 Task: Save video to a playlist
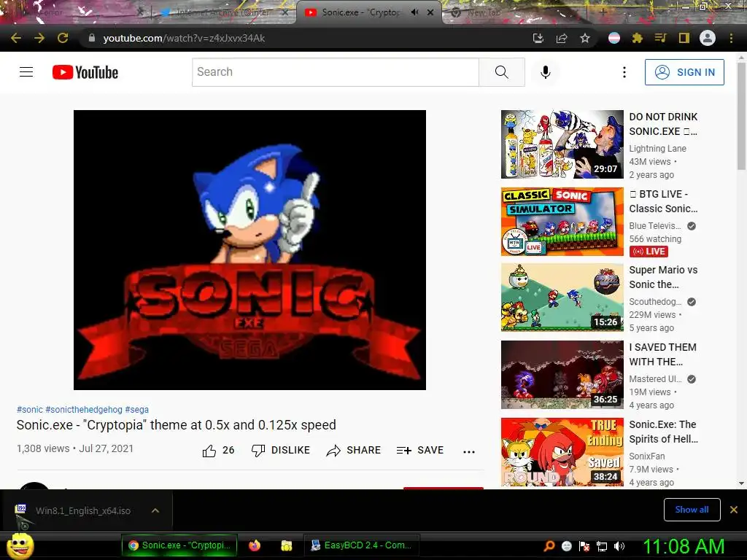pos(419,451)
